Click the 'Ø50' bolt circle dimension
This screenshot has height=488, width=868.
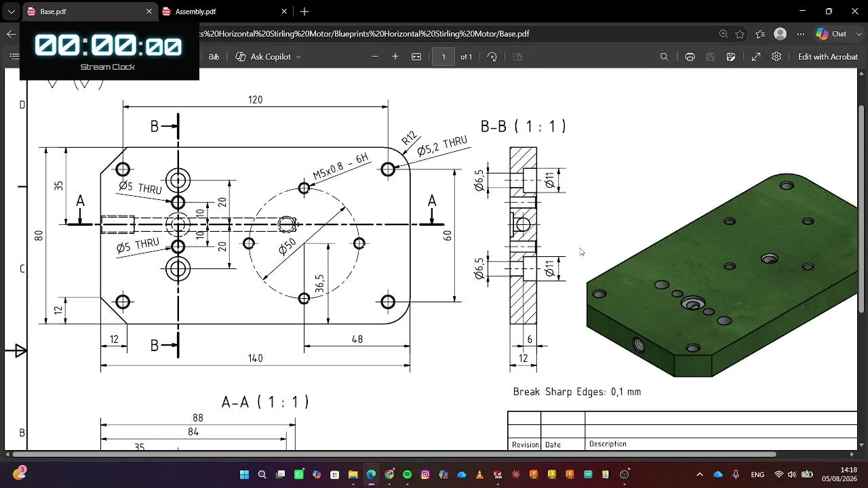pyautogui.click(x=287, y=247)
